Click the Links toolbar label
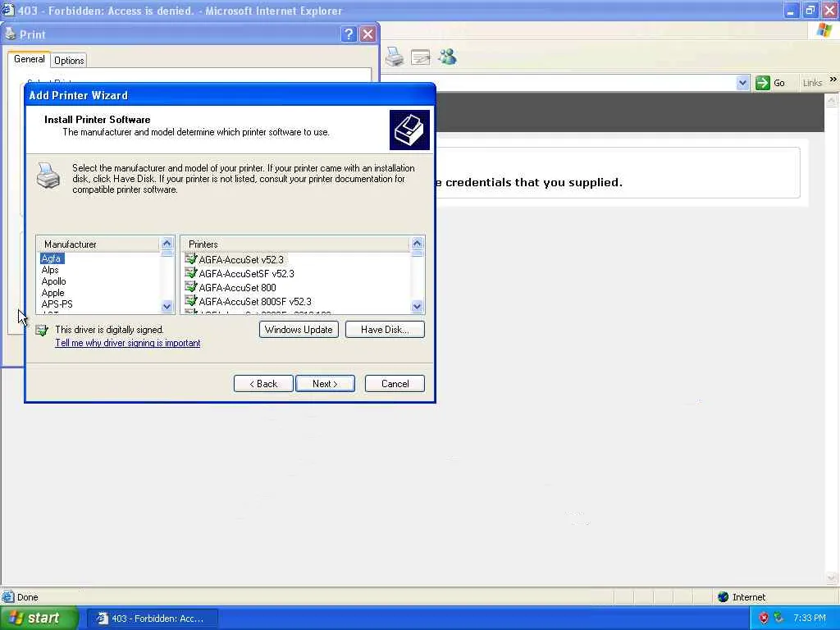The height and width of the screenshot is (630, 840). pyautogui.click(x=812, y=83)
